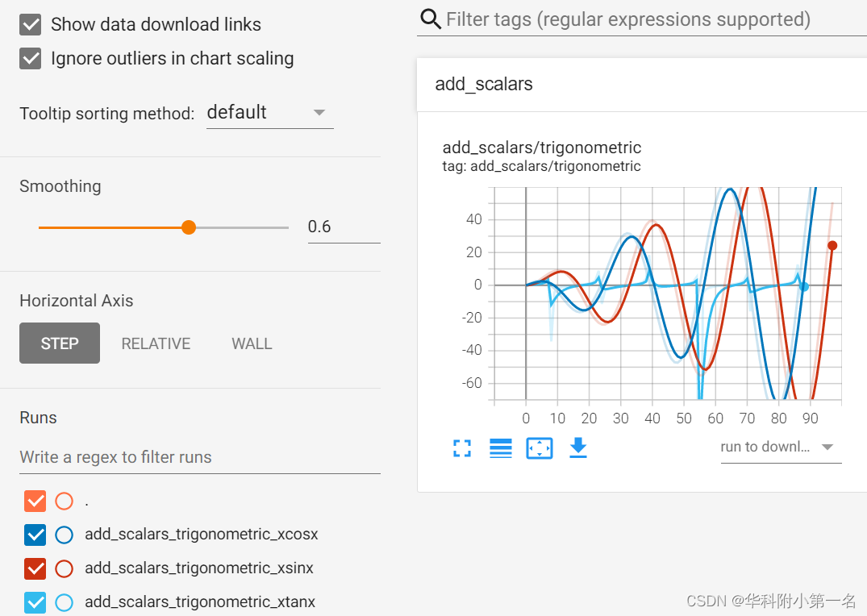The image size is (867, 616).
Task: Uncheck Ignore outliers in chart scaling
Action: [x=30, y=58]
